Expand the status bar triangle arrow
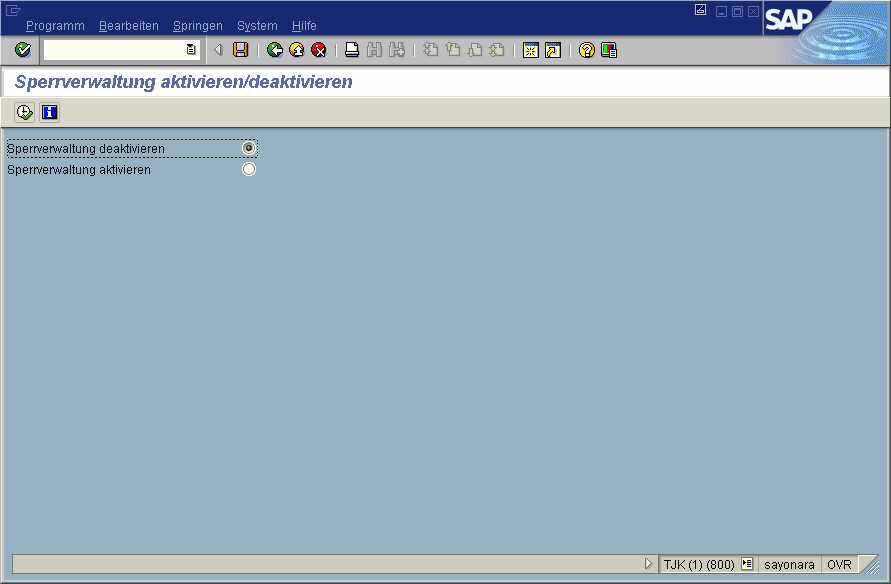The width and height of the screenshot is (891, 584). pyautogui.click(x=648, y=565)
